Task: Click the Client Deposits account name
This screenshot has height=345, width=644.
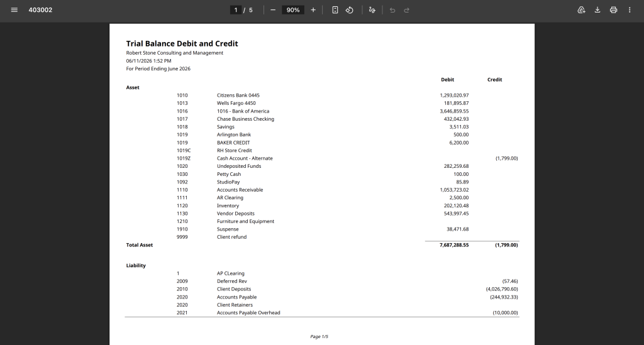Action: 234,289
